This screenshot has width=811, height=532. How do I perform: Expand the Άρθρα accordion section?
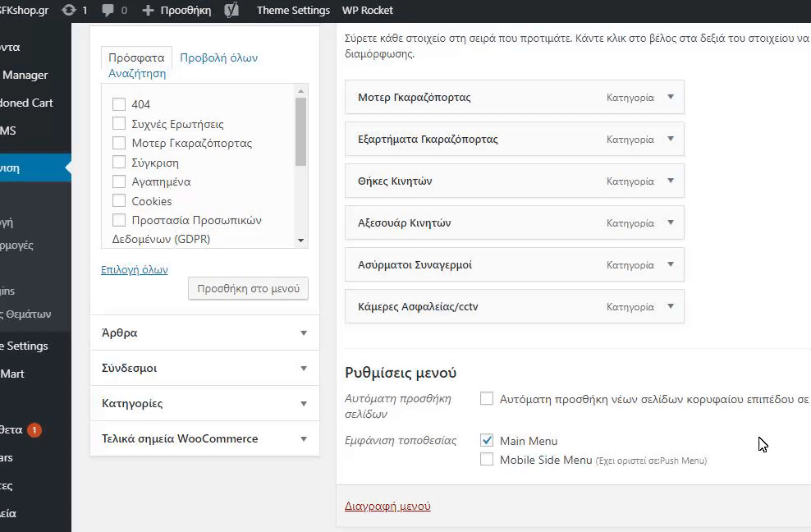[204, 333]
